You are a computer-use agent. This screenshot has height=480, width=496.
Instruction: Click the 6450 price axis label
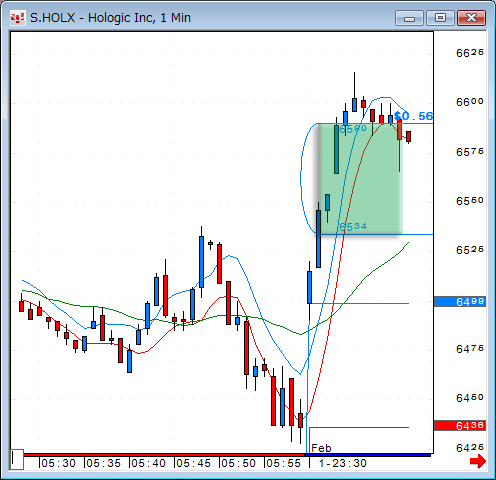click(470, 398)
